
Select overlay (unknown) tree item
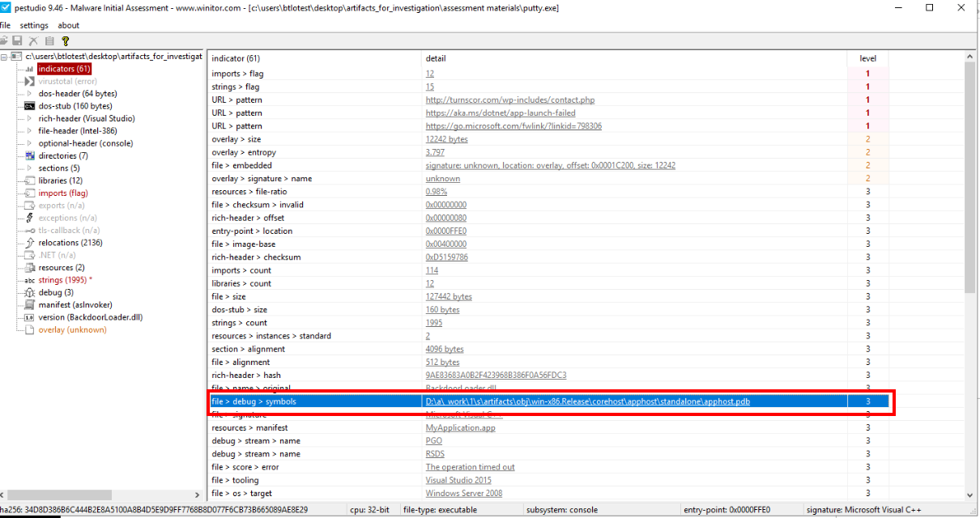coord(72,329)
